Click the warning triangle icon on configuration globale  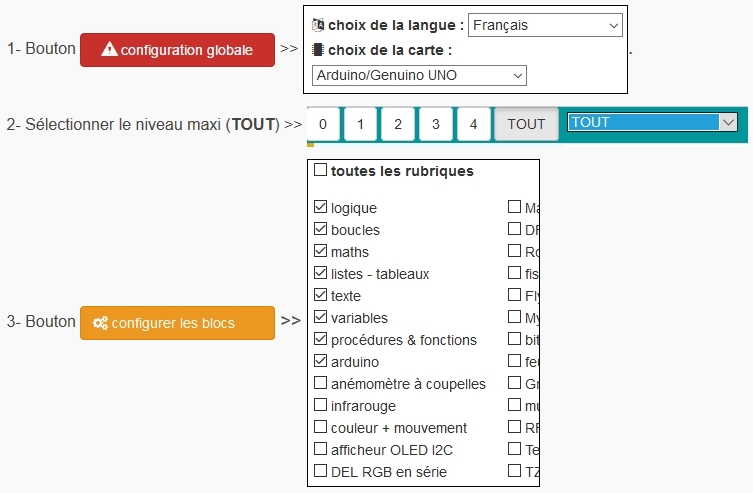click(109, 49)
